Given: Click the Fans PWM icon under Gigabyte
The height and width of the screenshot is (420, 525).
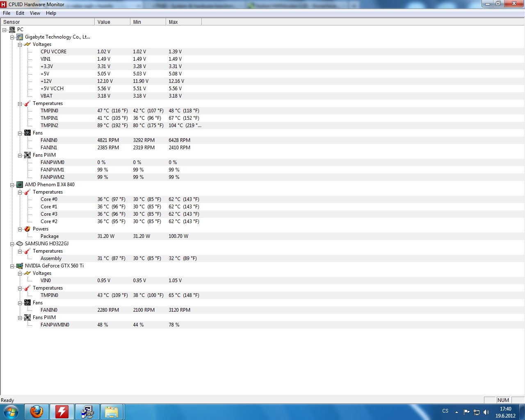Looking at the screenshot, I should pos(27,155).
